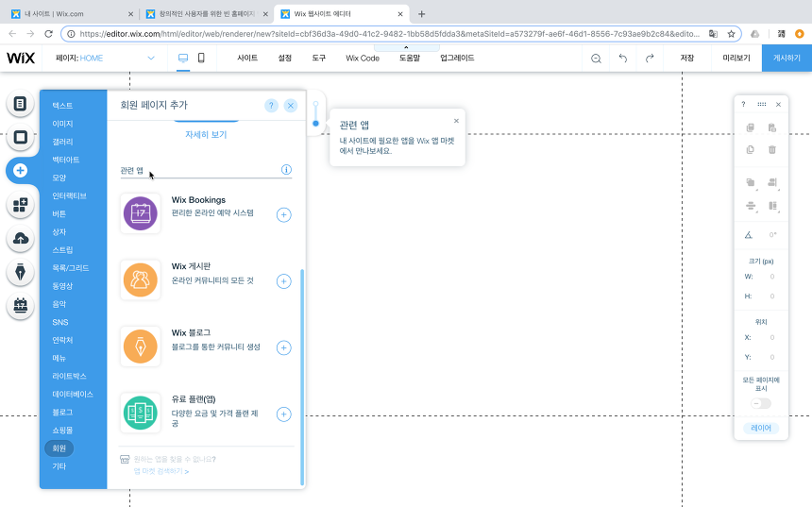This screenshot has width=812, height=507.
Task: Open toolbar panel help question mark
Action: (743, 105)
